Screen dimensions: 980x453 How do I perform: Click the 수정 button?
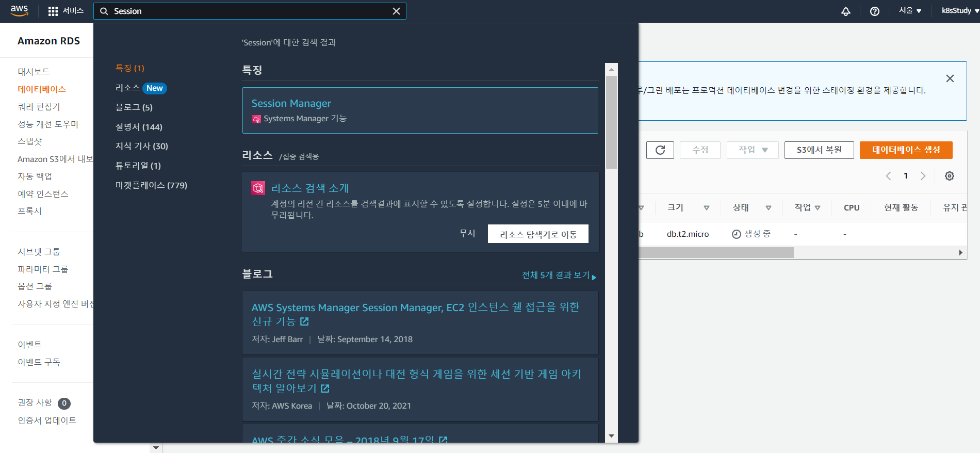click(700, 150)
